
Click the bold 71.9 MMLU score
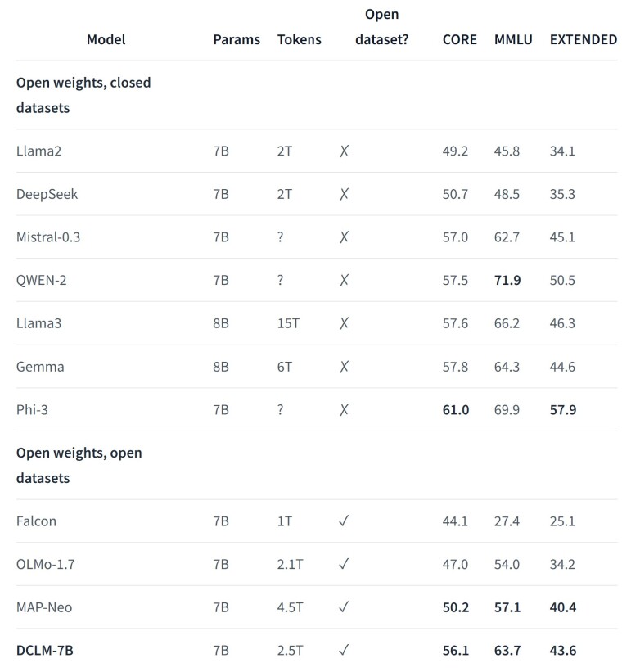click(507, 280)
